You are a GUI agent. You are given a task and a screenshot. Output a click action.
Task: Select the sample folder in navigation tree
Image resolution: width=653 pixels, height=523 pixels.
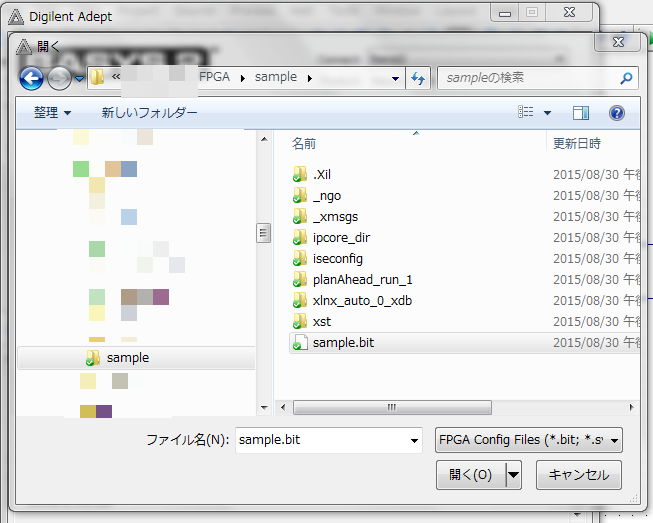[127, 357]
